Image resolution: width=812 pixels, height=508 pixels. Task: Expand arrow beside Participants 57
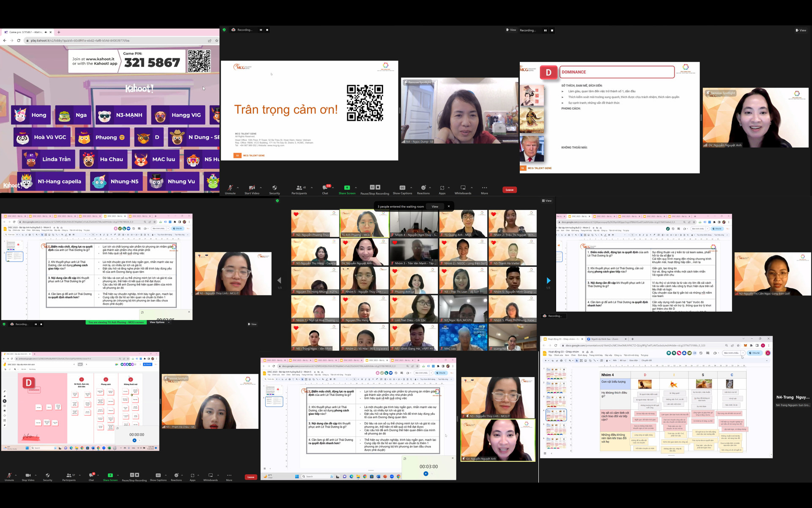pyautogui.click(x=80, y=475)
